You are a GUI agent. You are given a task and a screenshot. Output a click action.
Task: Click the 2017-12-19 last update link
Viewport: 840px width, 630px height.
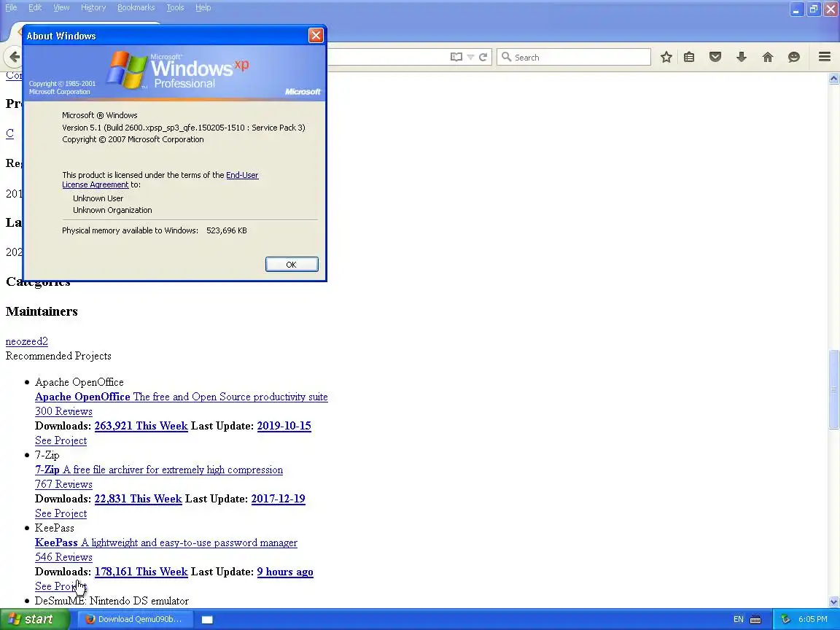(x=278, y=498)
